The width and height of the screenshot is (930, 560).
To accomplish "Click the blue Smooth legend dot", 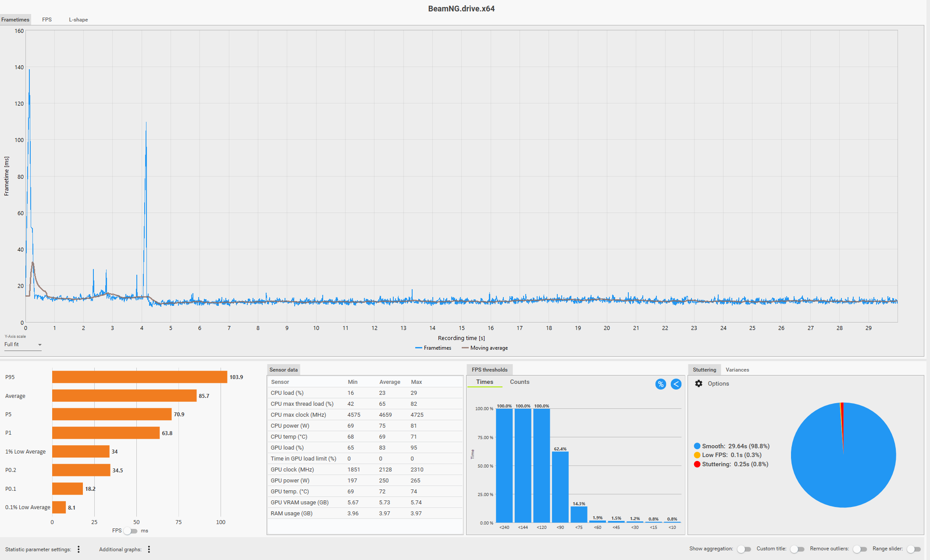I will (697, 446).
